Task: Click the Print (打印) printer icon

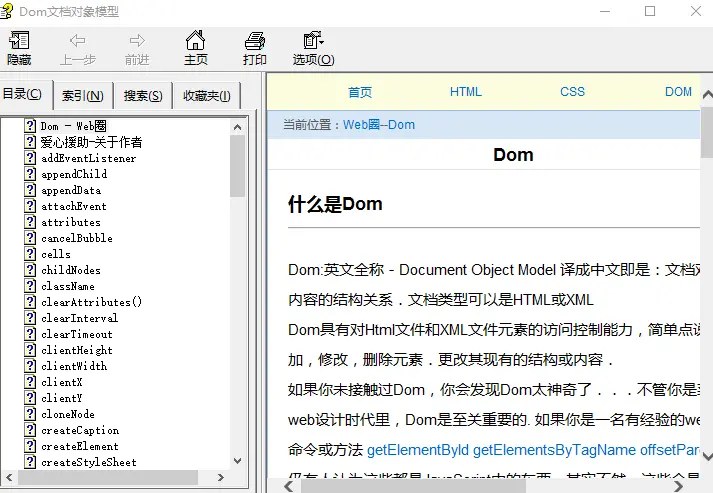Action: [255, 41]
